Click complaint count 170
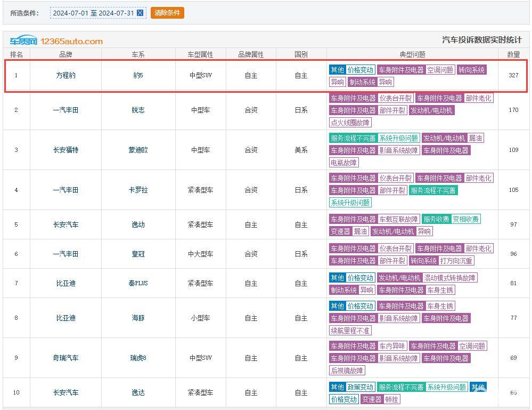The image size is (532, 410). [x=513, y=110]
